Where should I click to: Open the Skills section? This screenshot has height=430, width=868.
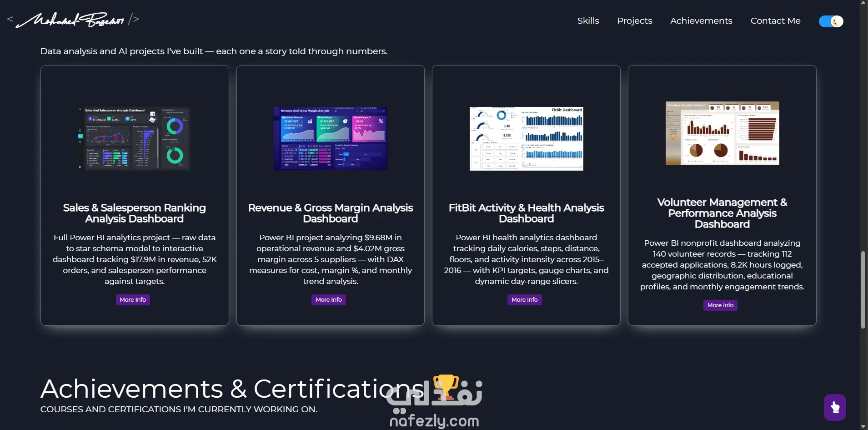(588, 21)
